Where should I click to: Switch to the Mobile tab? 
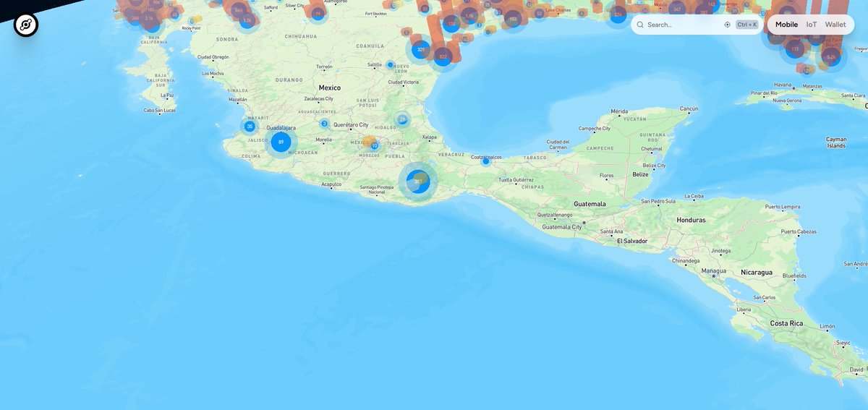pyautogui.click(x=786, y=25)
